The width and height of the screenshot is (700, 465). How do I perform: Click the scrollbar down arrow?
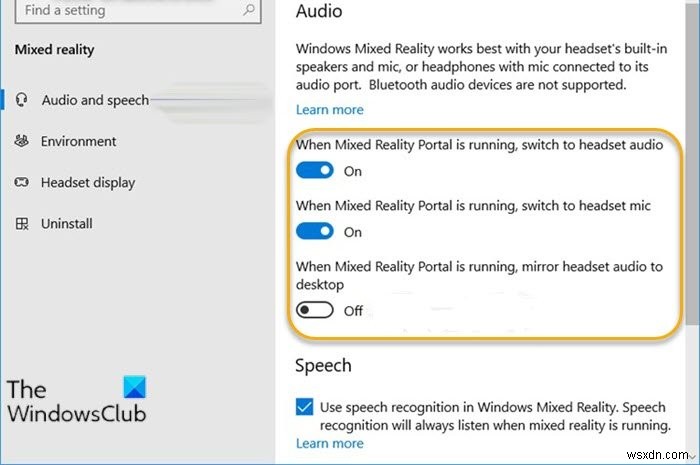[x=692, y=456]
